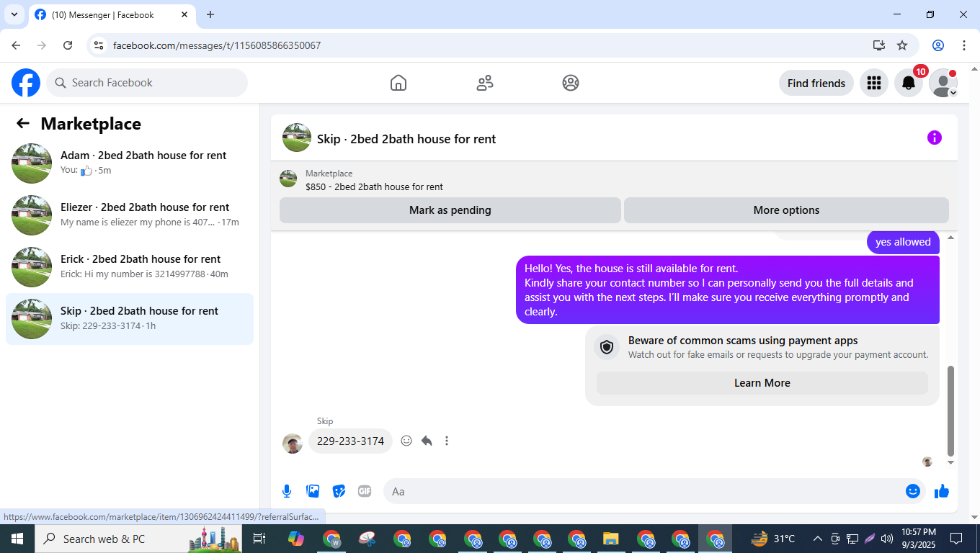Image resolution: width=980 pixels, height=553 pixels.
Task: Open the $850 - 2bed 2bath listing link
Action: click(x=374, y=187)
